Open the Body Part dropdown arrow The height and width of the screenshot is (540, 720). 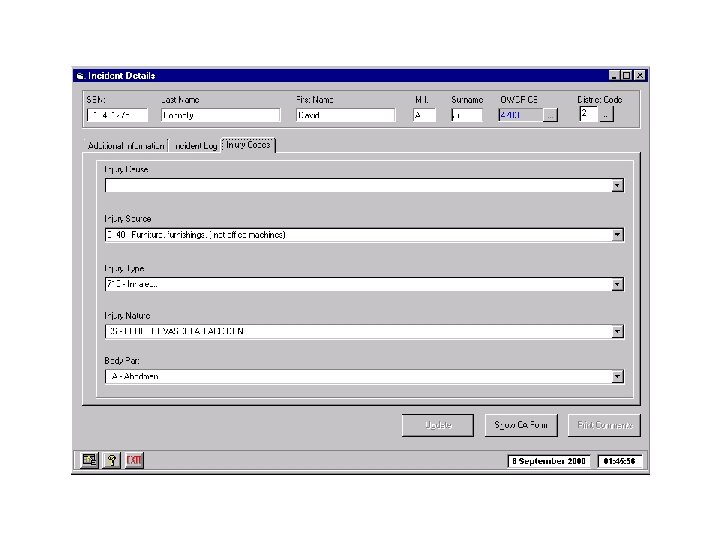point(618,377)
